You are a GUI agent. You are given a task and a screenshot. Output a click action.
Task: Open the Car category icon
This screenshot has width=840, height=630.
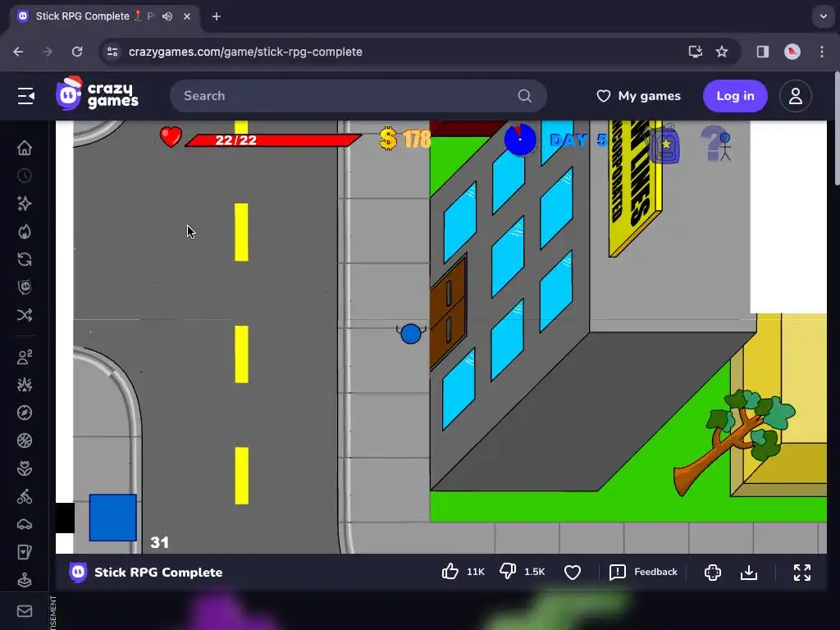25,524
